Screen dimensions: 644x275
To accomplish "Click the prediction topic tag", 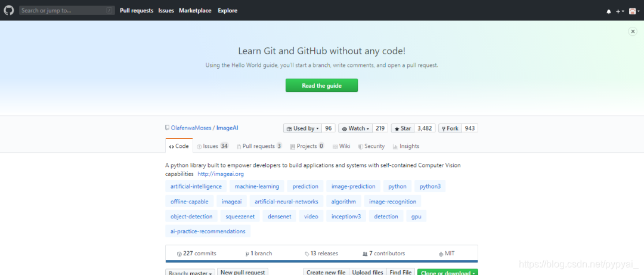I will point(305,186).
